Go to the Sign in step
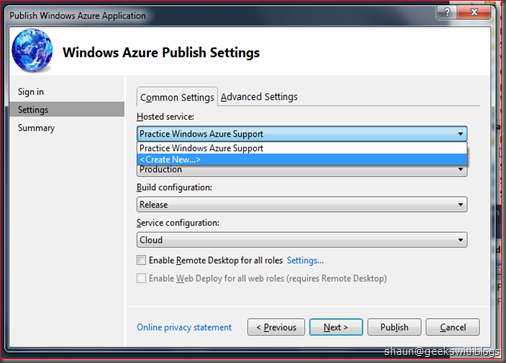The height and width of the screenshot is (363, 506). [x=31, y=92]
